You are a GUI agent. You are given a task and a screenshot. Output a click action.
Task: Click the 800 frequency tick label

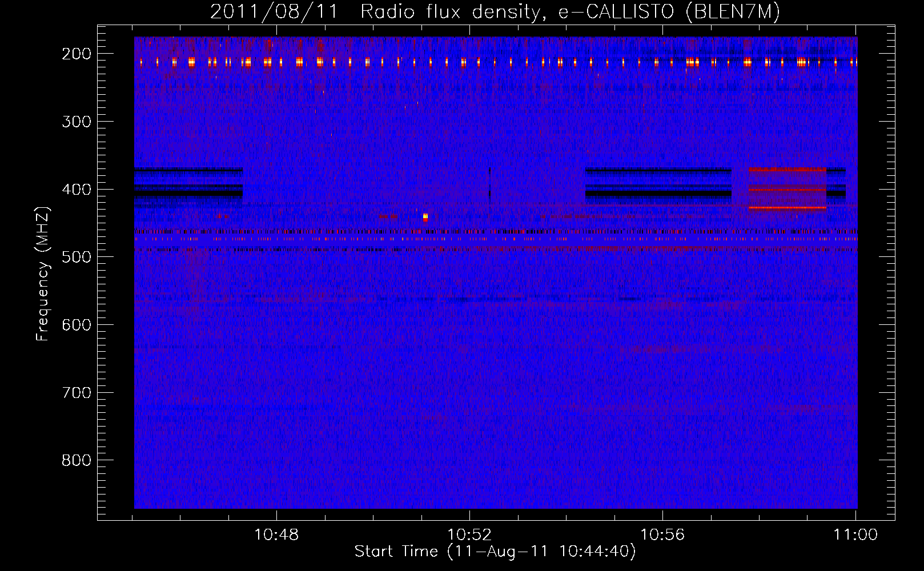(x=77, y=460)
